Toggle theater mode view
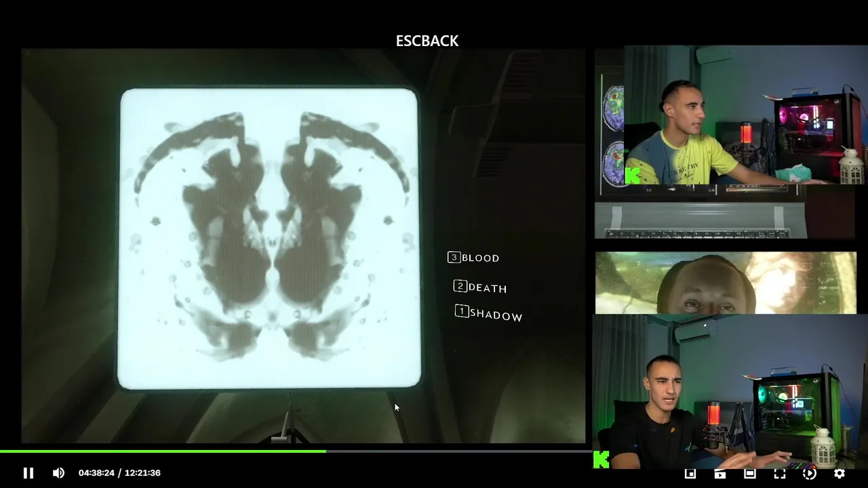The height and width of the screenshot is (488, 868). pos(750,474)
